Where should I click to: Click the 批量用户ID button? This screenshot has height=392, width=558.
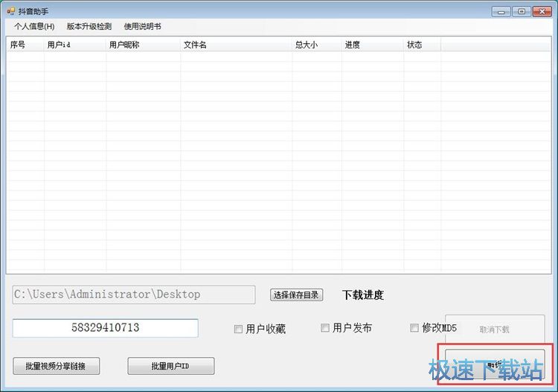[171, 366]
